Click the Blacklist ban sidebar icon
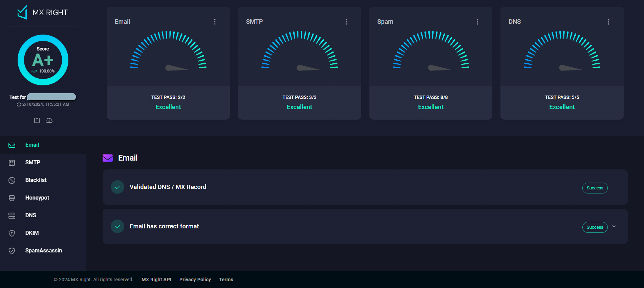The image size is (644, 288). point(12,180)
